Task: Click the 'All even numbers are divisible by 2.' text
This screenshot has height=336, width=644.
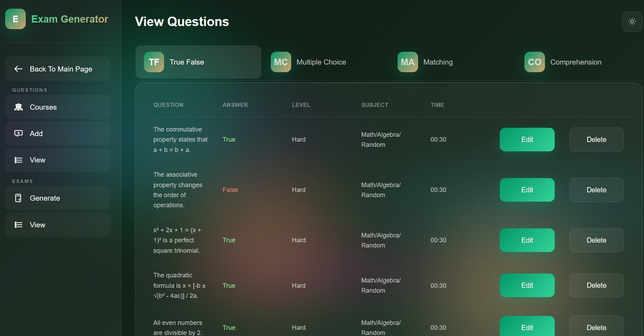Action: point(178,328)
